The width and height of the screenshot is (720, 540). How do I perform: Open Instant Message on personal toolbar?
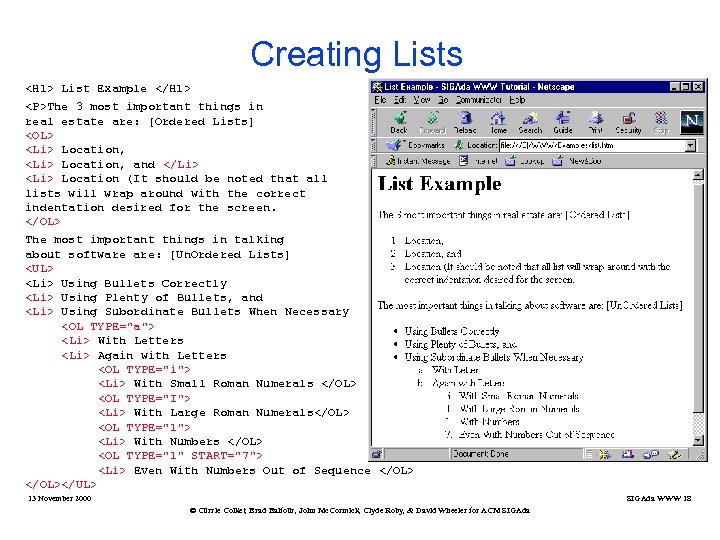point(418,161)
